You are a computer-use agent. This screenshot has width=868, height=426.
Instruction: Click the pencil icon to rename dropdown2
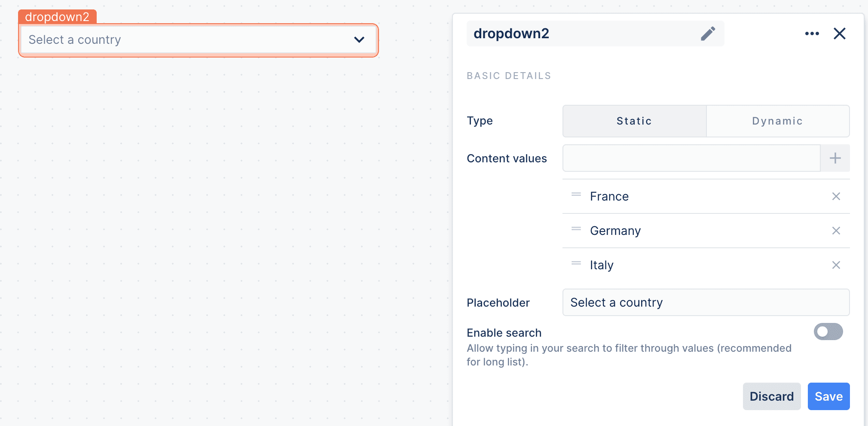click(x=708, y=33)
